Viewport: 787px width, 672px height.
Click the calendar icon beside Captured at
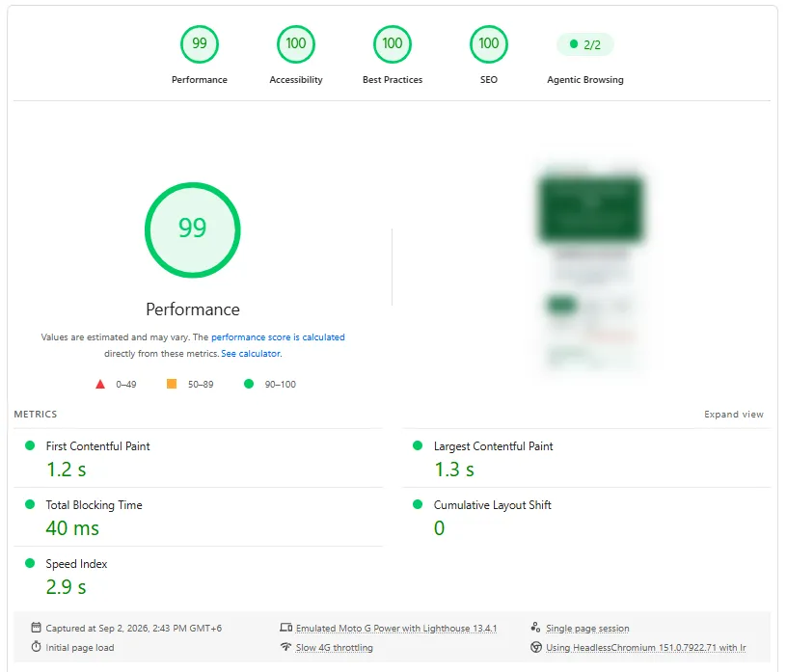[x=36, y=628]
